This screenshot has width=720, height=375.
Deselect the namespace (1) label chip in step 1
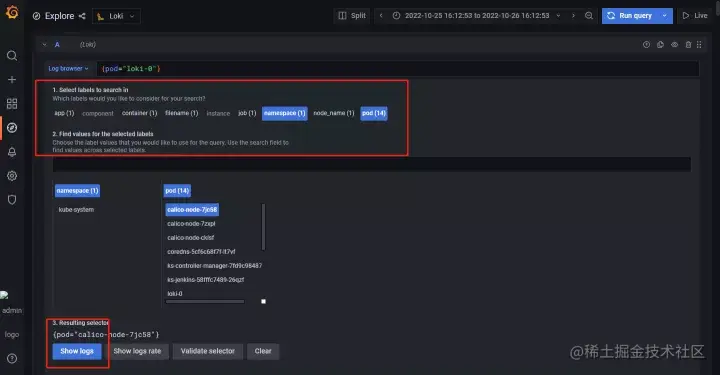(285, 113)
